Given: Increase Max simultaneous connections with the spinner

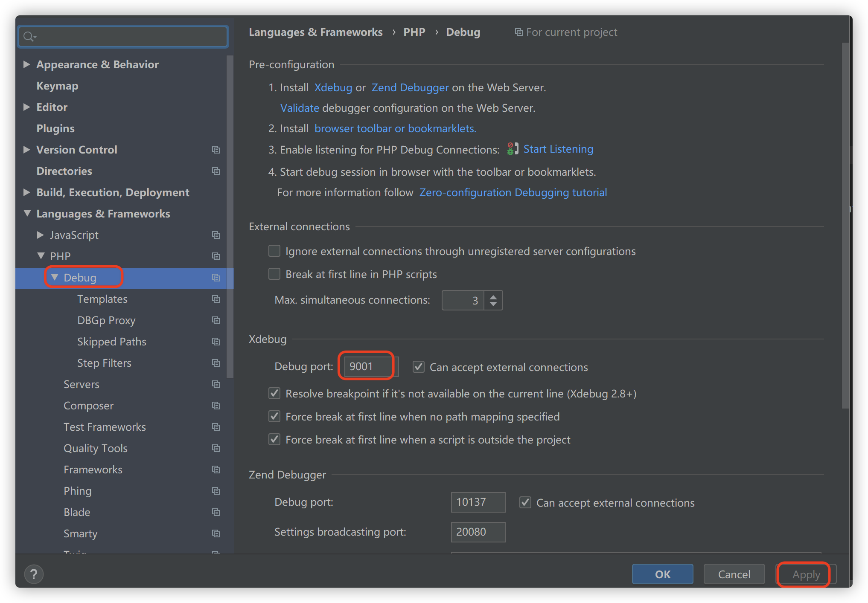Looking at the screenshot, I should tap(493, 296).
